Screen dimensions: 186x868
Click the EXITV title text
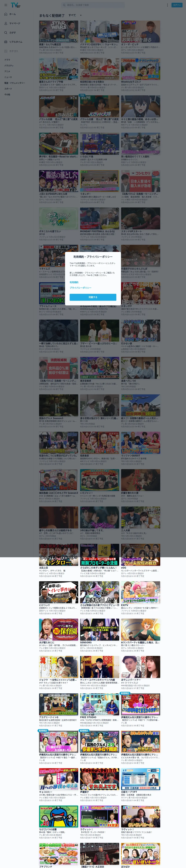125,605
